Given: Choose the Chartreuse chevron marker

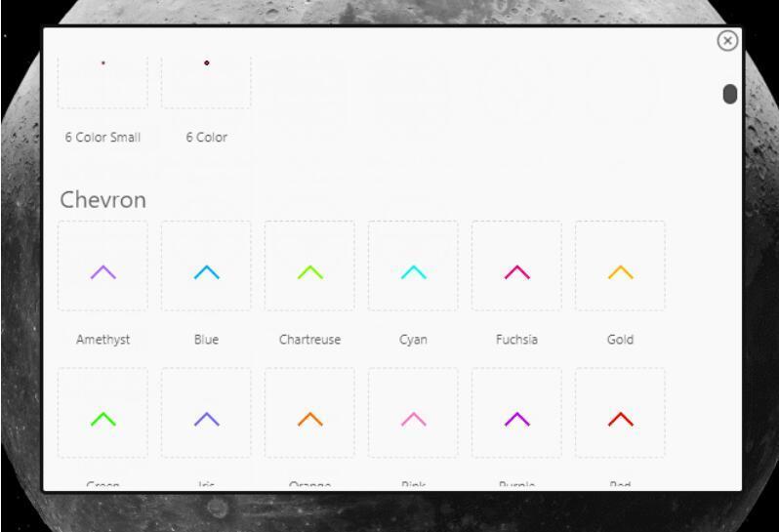Looking at the screenshot, I should tap(309, 266).
